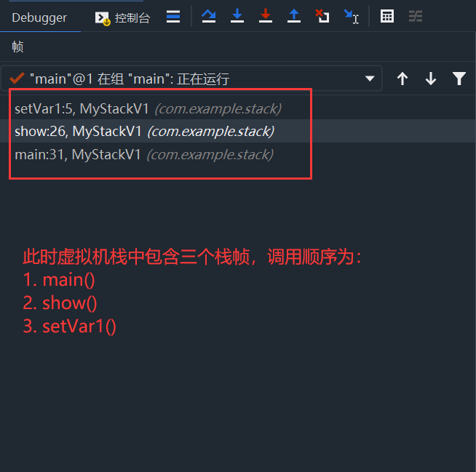Click the Trace Current Stream Chain icon
Viewport: 476px width, 472px height.
click(416, 17)
